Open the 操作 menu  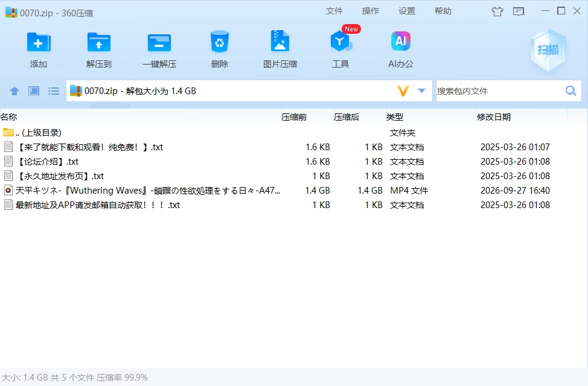[371, 11]
